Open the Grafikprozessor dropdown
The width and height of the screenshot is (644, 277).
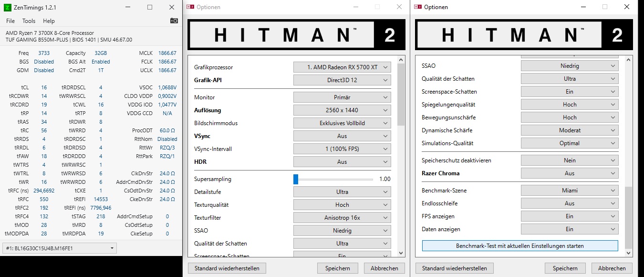(342, 67)
